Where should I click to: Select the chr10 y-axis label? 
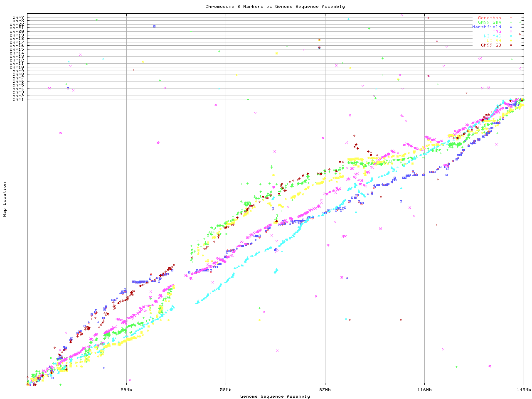(17, 67)
